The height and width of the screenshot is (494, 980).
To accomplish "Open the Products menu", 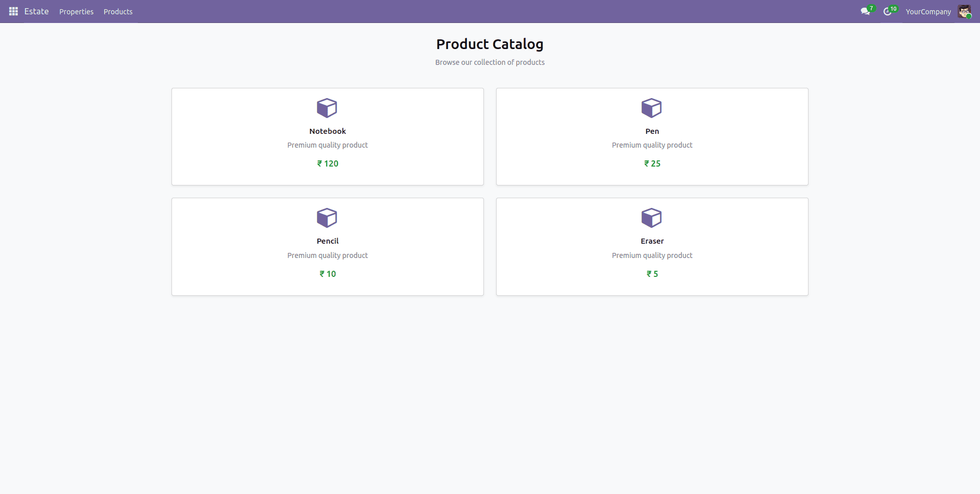I will point(118,11).
